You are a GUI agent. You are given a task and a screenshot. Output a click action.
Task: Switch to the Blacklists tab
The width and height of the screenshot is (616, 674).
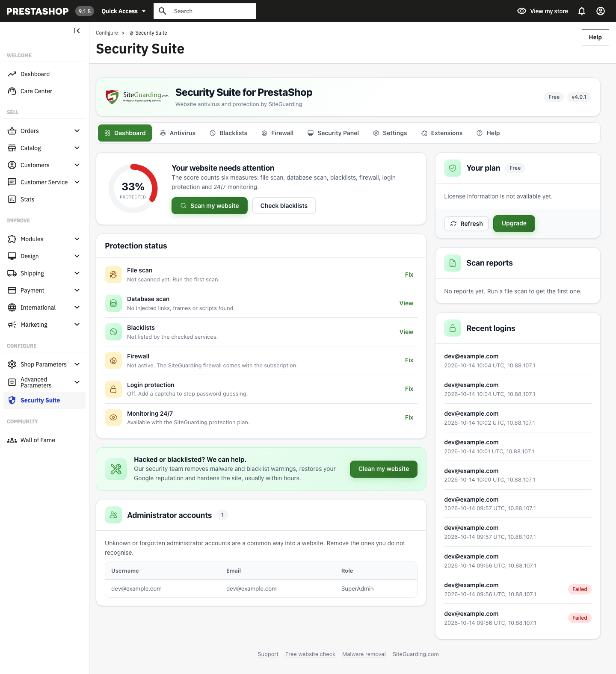click(228, 133)
